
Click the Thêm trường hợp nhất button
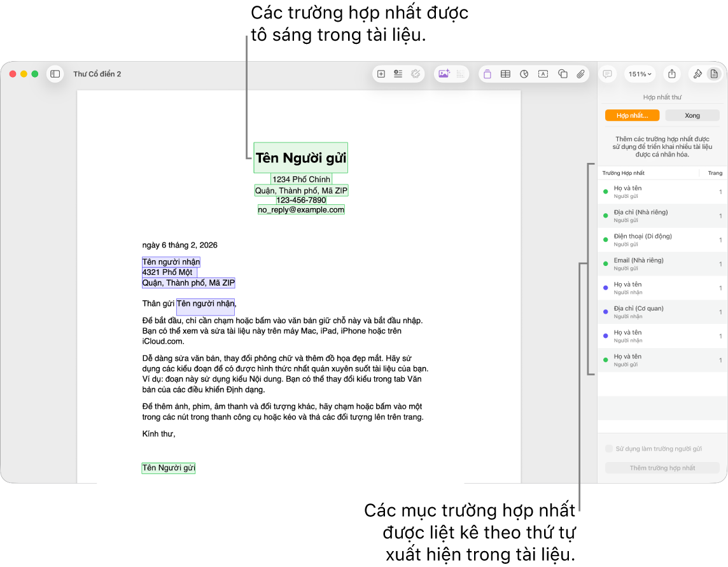point(662,468)
